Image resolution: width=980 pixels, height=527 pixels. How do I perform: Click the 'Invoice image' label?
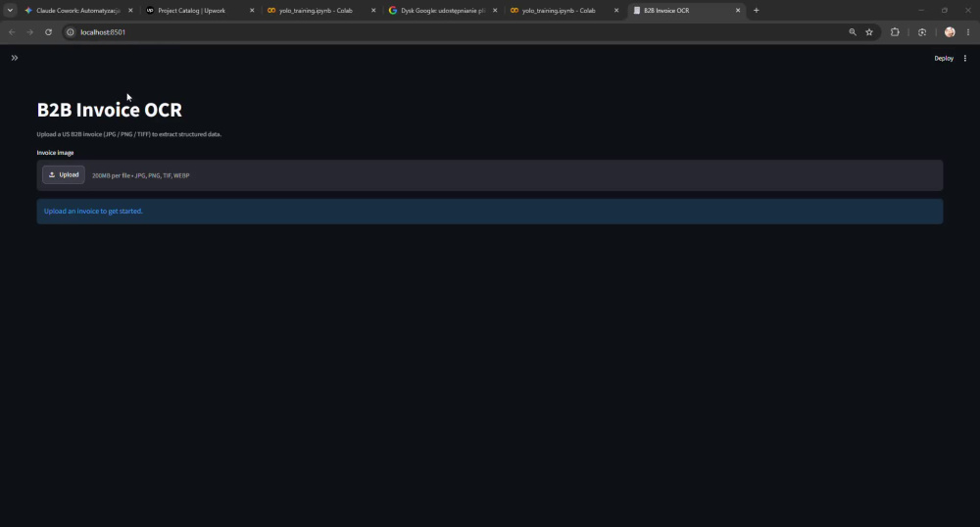(x=55, y=153)
